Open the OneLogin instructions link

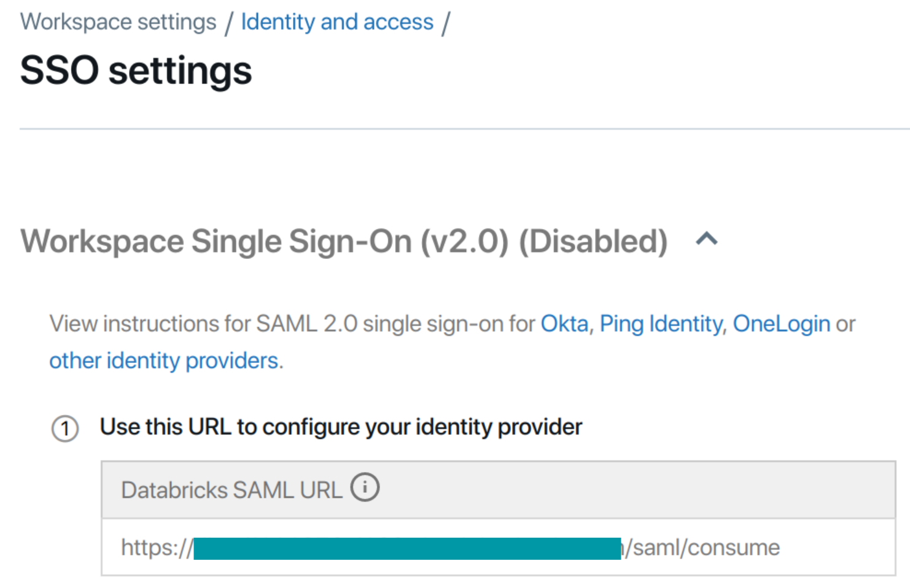pyautogui.click(x=781, y=323)
